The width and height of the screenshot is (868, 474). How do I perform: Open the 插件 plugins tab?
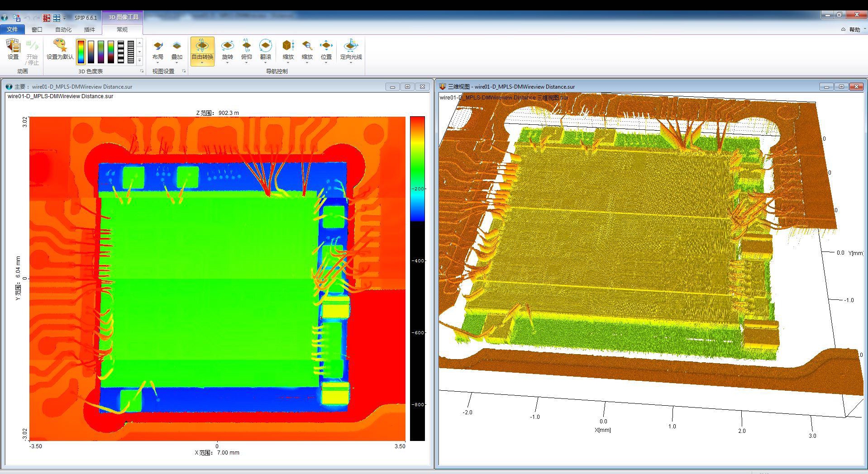point(90,29)
